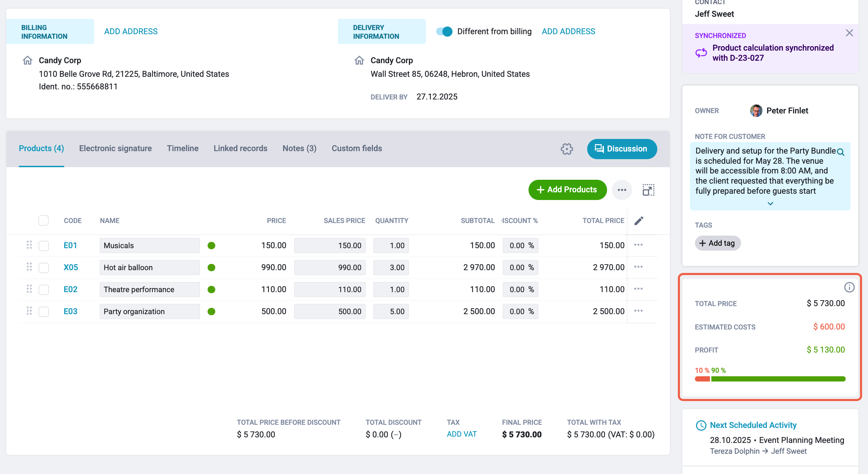Switch to the Timeline tab
Screen dimensions: 868x474
click(x=182, y=148)
